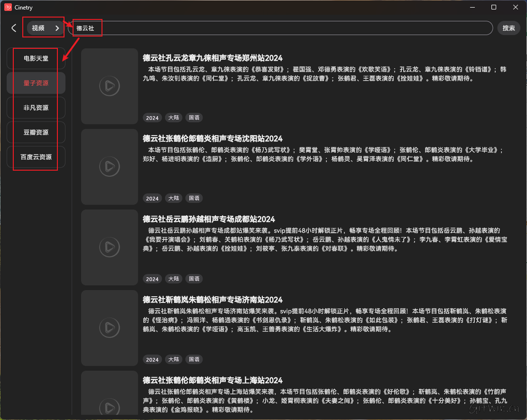
Task: Click play icon of 郑州站 result
Action: point(110,86)
